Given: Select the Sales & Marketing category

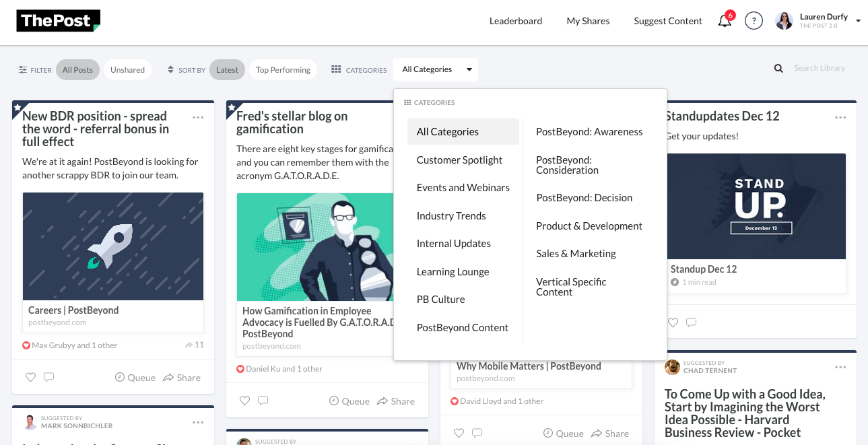Looking at the screenshot, I should (x=576, y=254).
